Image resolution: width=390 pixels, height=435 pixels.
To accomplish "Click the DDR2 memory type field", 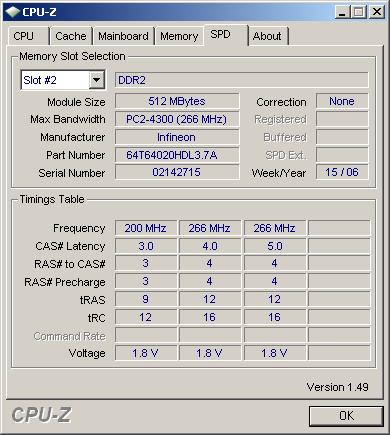I will (242, 80).
